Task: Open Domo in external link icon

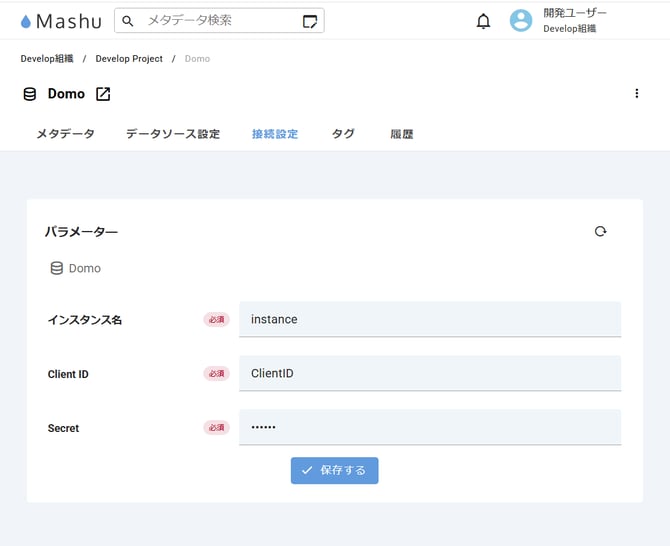Action: [103, 94]
